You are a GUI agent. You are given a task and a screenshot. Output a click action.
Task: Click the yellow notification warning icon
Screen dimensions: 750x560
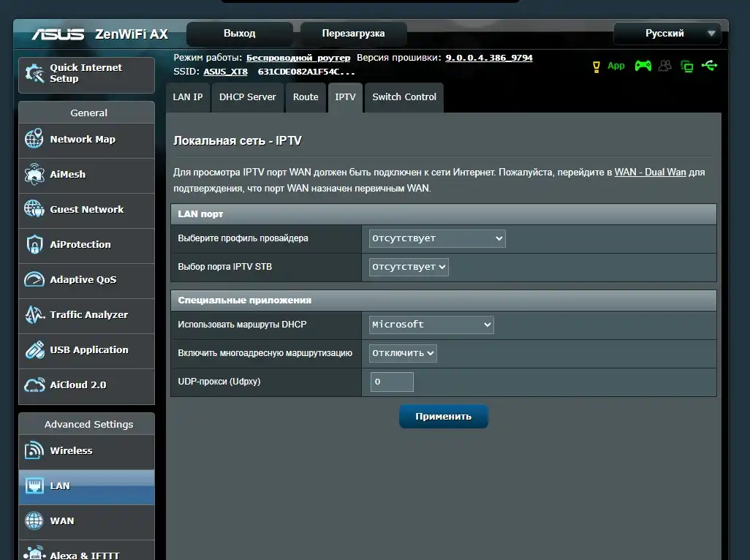coord(596,65)
